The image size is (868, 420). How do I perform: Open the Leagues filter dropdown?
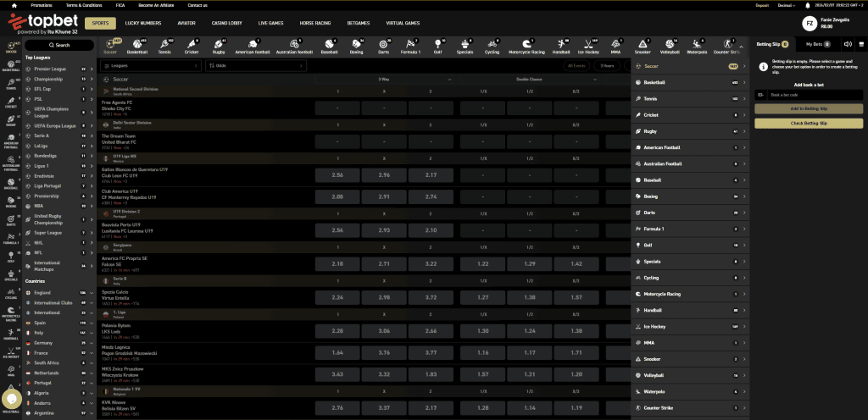[151, 66]
